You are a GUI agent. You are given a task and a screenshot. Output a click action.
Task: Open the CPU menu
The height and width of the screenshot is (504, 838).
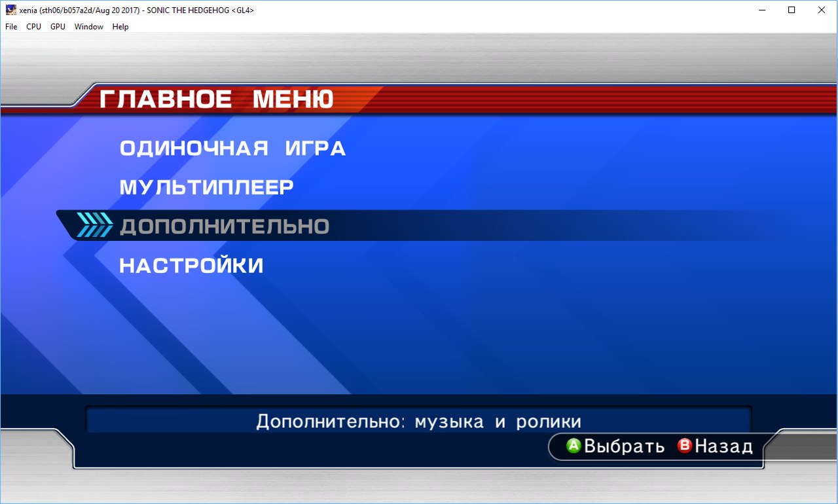[33, 27]
